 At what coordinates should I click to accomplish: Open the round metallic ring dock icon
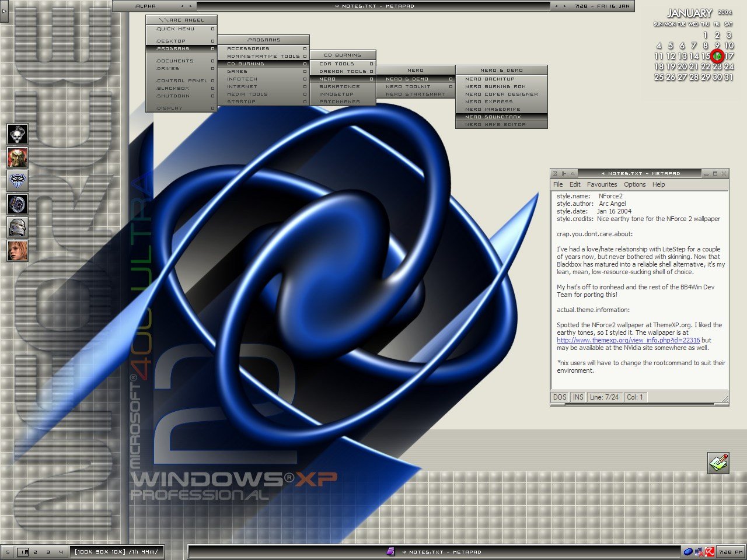point(18,204)
